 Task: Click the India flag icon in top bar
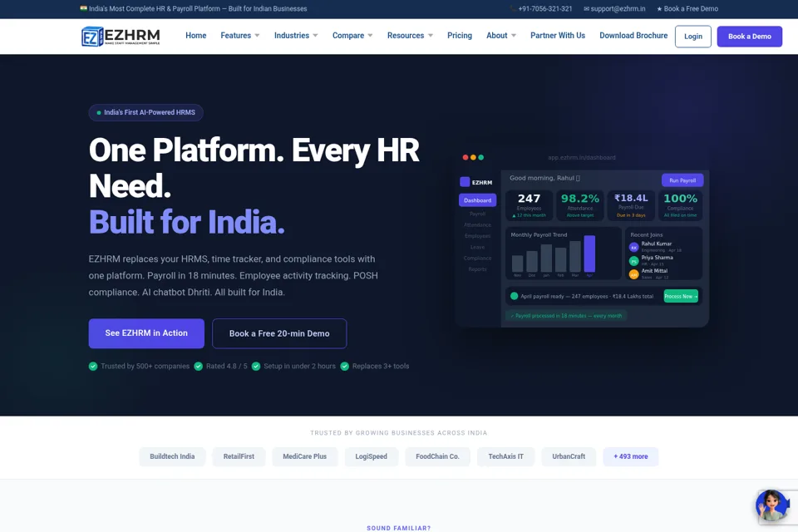click(x=83, y=8)
